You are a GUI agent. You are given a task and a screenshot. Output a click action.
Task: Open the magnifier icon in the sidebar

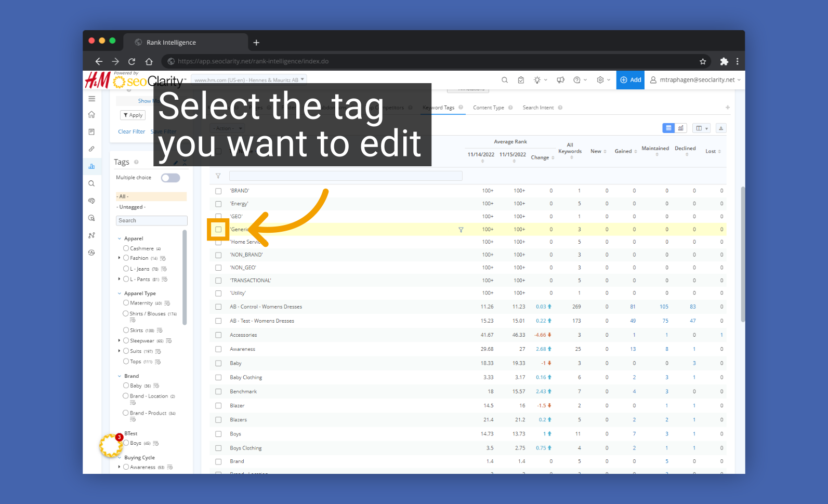pos(91,183)
